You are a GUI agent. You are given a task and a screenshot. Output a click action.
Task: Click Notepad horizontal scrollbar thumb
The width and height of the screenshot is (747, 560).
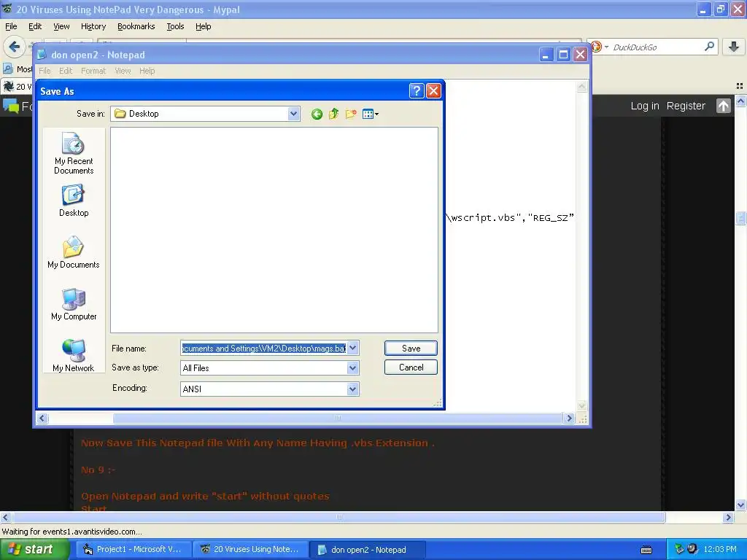[337, 418]
